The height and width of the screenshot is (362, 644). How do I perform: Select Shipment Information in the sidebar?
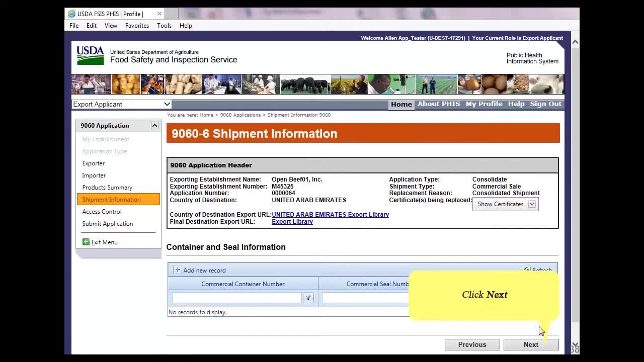click(x=118, y=200)
